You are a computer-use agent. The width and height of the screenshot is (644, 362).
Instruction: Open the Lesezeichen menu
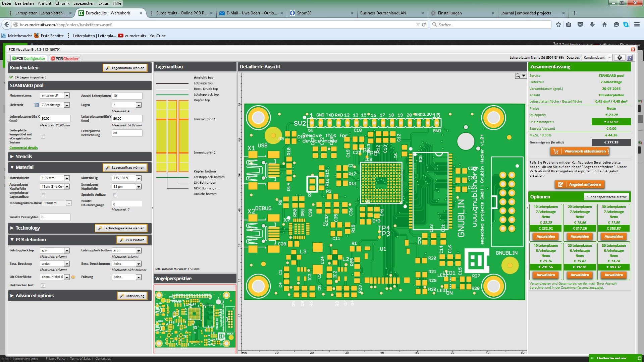(x=84, y=3)
